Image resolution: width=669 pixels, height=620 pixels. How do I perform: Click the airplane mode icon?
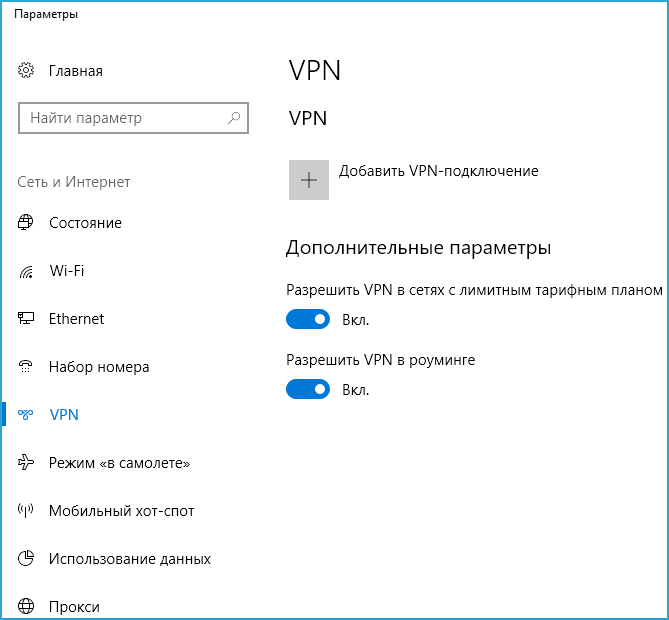point(27,463)
